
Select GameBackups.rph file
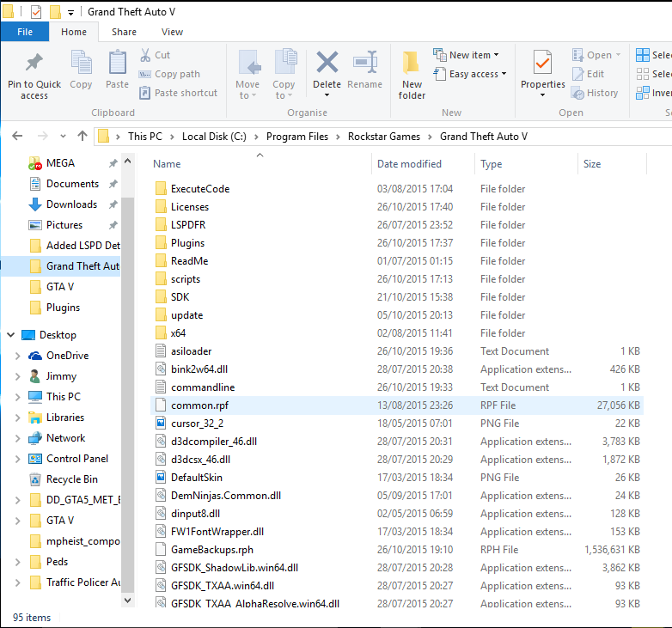click(397, 549)
